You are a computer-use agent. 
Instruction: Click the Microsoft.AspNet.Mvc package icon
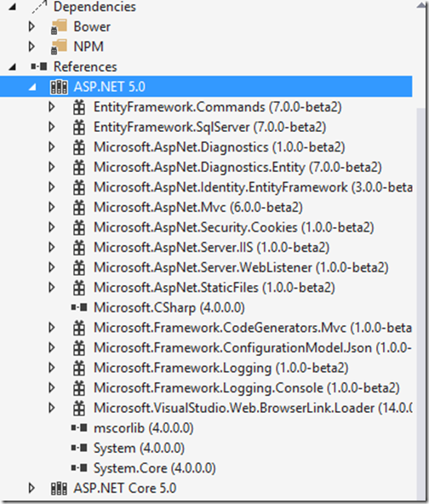[79, 208]
